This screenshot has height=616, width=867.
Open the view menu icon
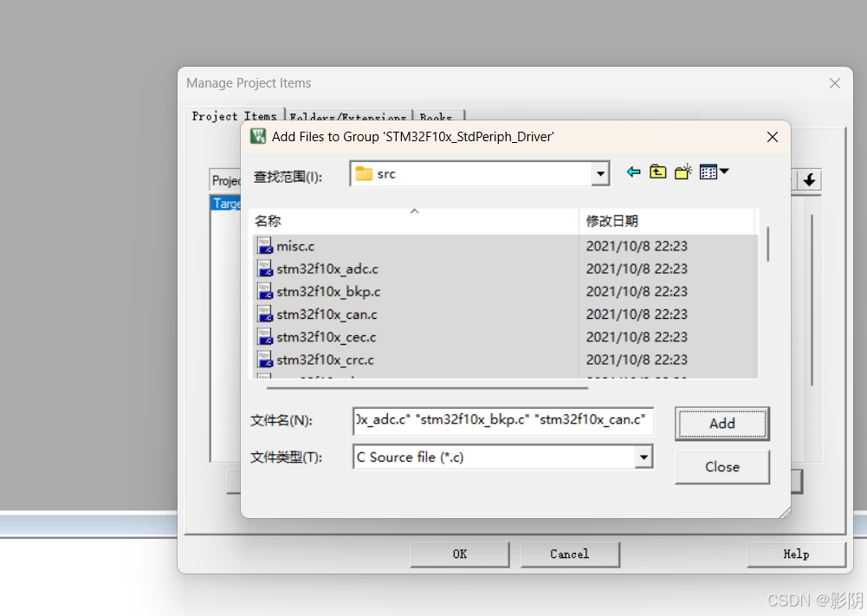tap(714, 172)
